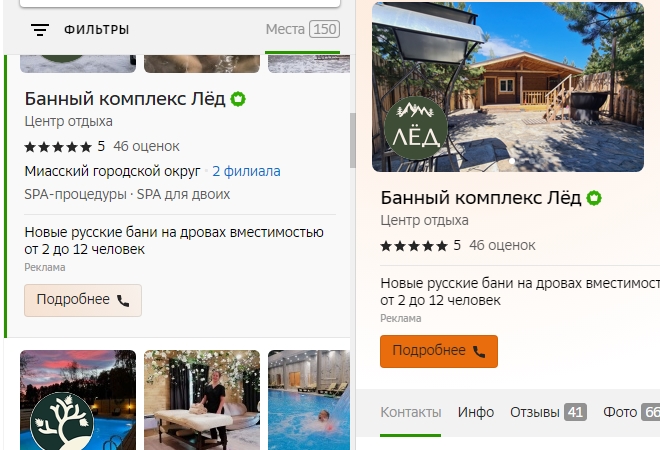Click the round ЛЁД logo on photo
This screenshot has width=660, height=450.
click(416, 128)
